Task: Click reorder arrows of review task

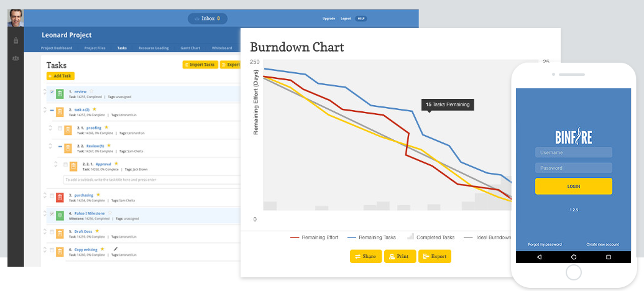Action: [45, 93]
